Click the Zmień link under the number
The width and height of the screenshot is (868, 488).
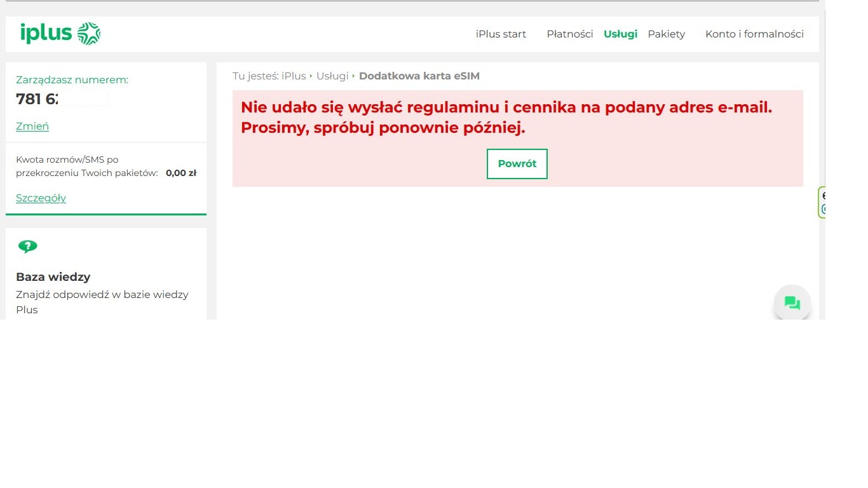coord(32,126)
